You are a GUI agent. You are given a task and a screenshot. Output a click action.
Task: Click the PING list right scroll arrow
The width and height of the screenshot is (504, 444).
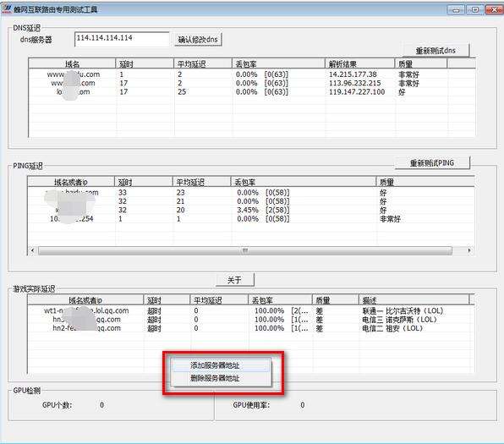(x=469, y=250)
